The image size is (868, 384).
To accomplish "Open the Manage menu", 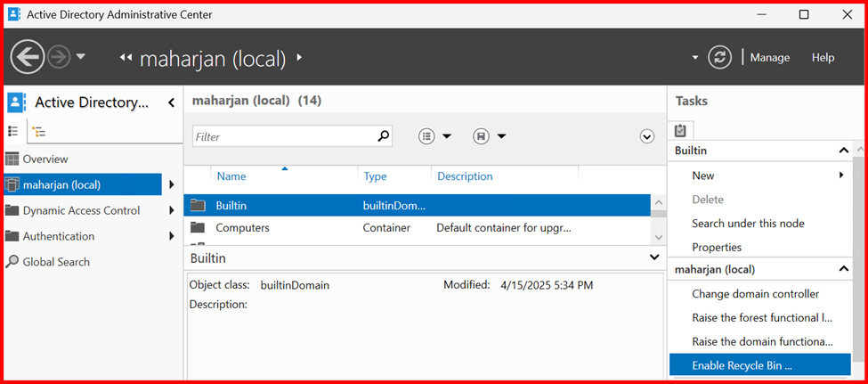I will coord(769,57).
